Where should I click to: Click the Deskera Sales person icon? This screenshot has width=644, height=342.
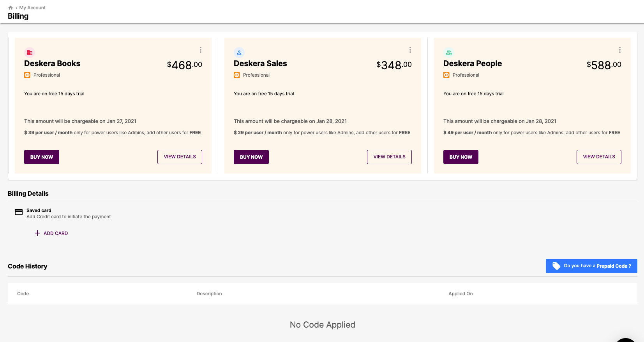[239, 53]
